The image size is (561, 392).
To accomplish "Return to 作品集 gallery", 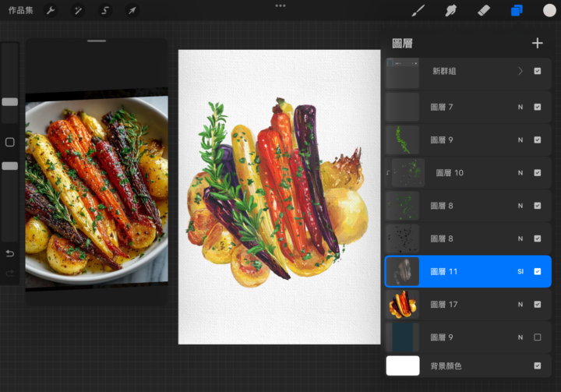I will tap(20, 10).
